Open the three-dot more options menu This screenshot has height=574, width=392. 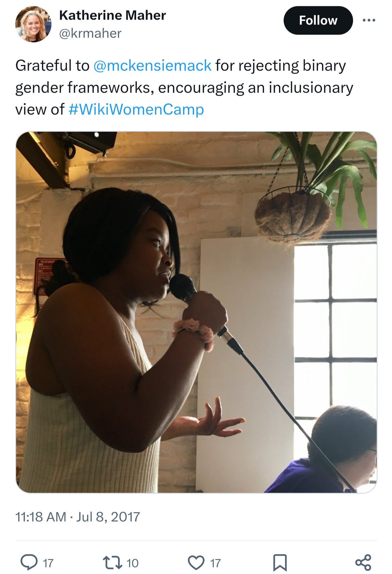click(369, 20)
